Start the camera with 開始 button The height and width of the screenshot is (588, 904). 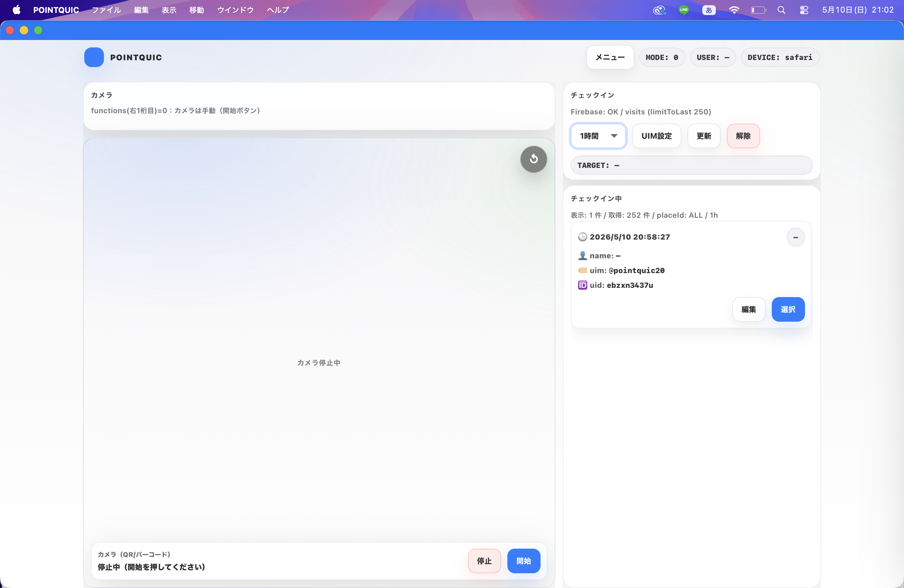pos(524,561)
